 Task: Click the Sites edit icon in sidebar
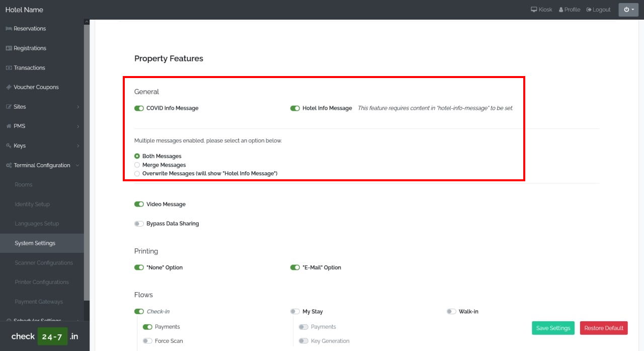pyautogui.click(x=9, y=107)
